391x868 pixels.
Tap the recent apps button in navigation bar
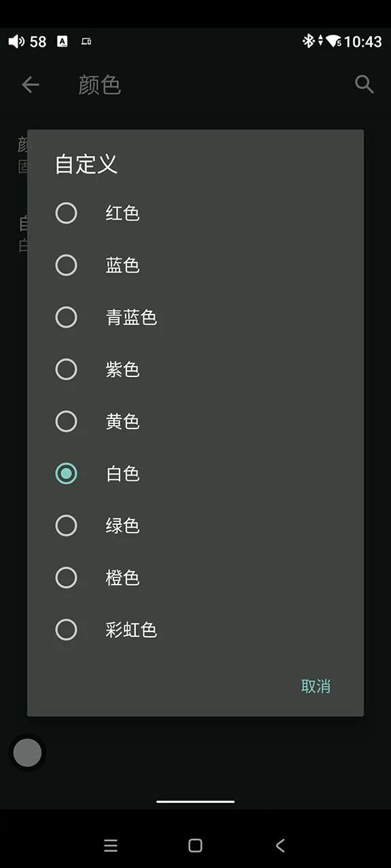(x=111, y=845)
